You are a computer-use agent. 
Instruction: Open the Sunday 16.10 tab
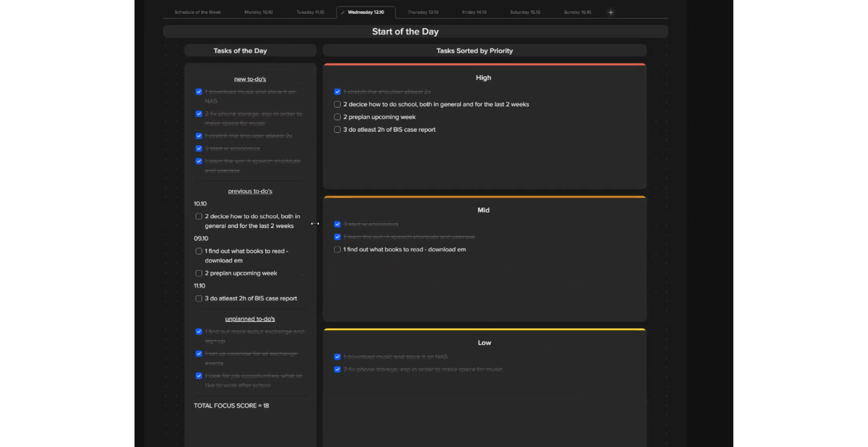coord(577,12)
